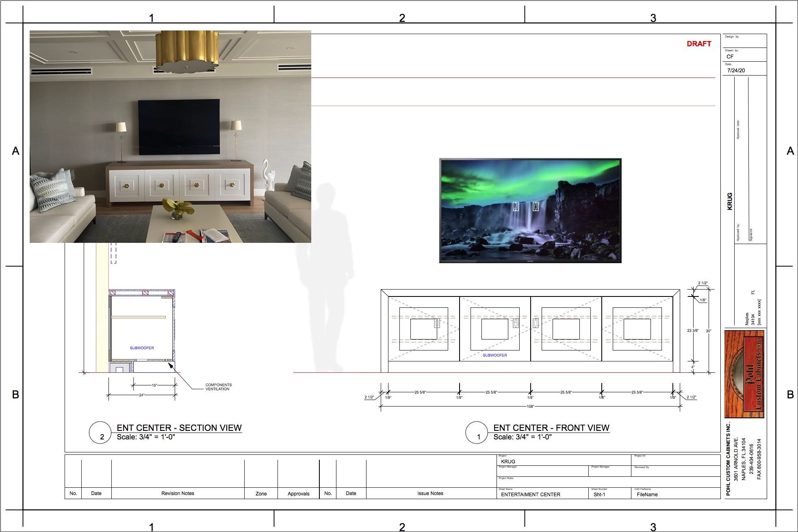Click the Revision Notes column header

click(178, 493)
